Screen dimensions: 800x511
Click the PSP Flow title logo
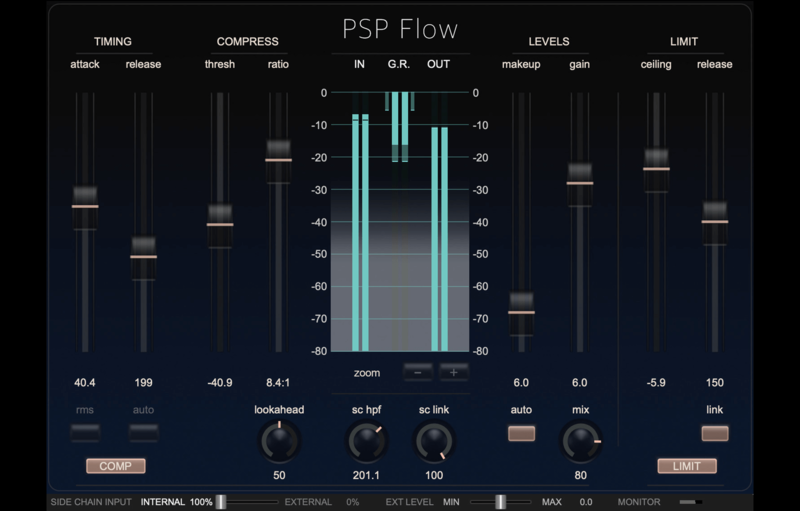point(400,29)
